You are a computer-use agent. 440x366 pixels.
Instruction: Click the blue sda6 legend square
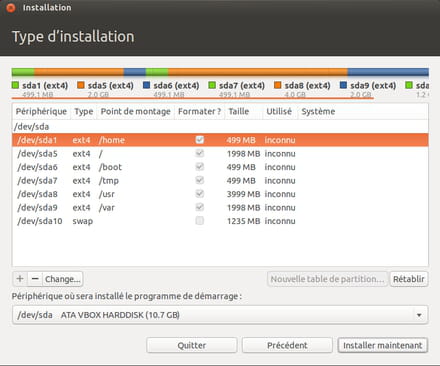tap(146, 85)
